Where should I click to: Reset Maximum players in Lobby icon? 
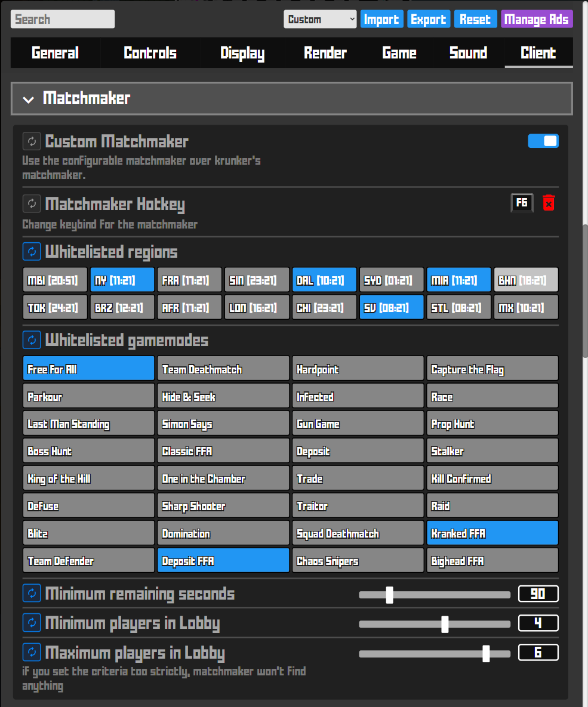click(32, 652)
